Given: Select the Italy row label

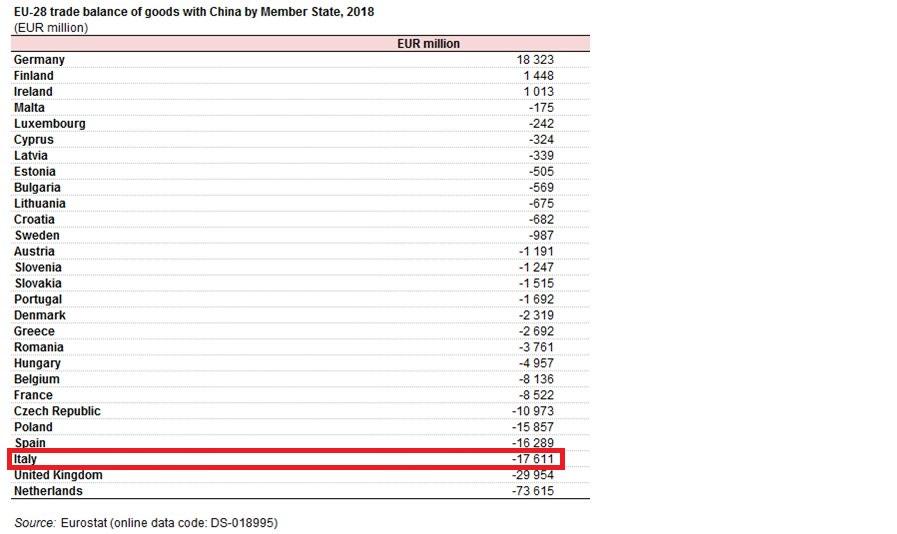Looking at the screenshot, I should 25,460.
